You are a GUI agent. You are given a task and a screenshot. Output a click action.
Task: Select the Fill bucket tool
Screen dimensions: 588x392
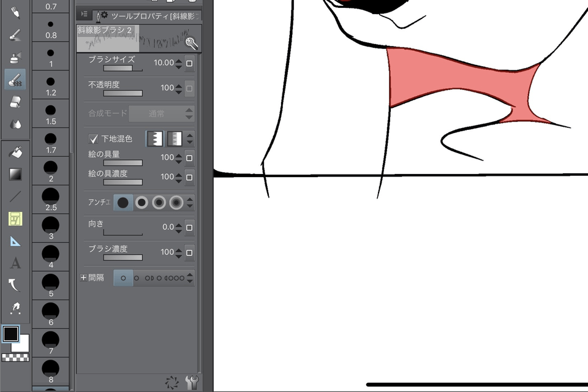tap(15, 152)
